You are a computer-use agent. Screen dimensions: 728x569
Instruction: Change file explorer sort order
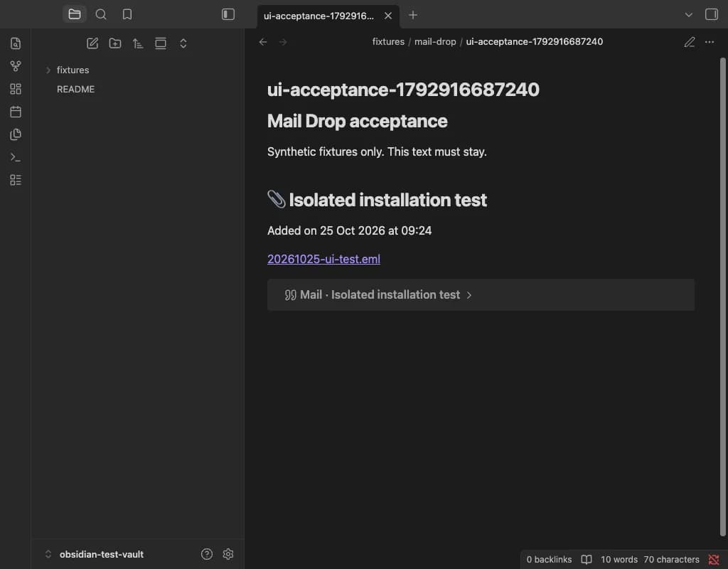pyautogui.click(x=138, y=43)
